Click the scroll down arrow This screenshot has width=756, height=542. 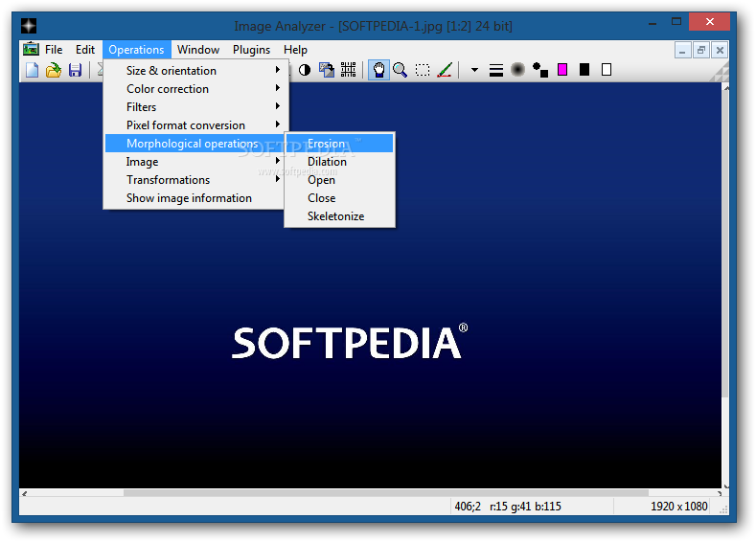726,486
